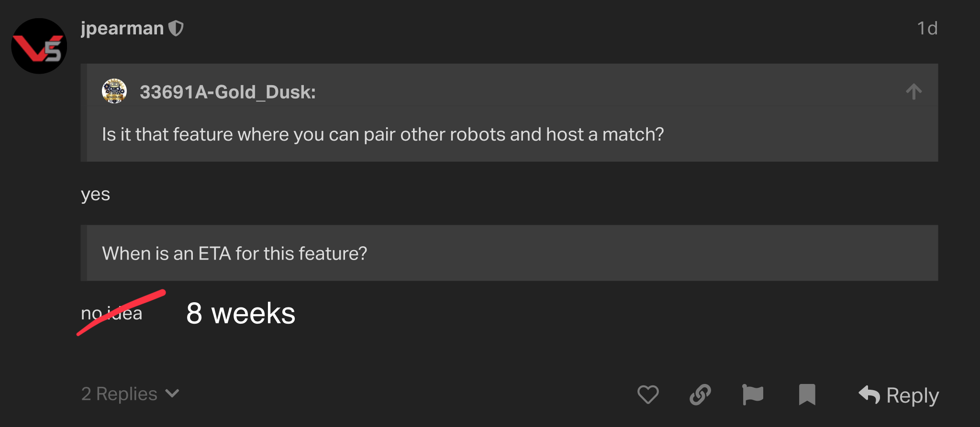Flag this post with the flag icon
The image size is (980, 427).
coord(752,394)
